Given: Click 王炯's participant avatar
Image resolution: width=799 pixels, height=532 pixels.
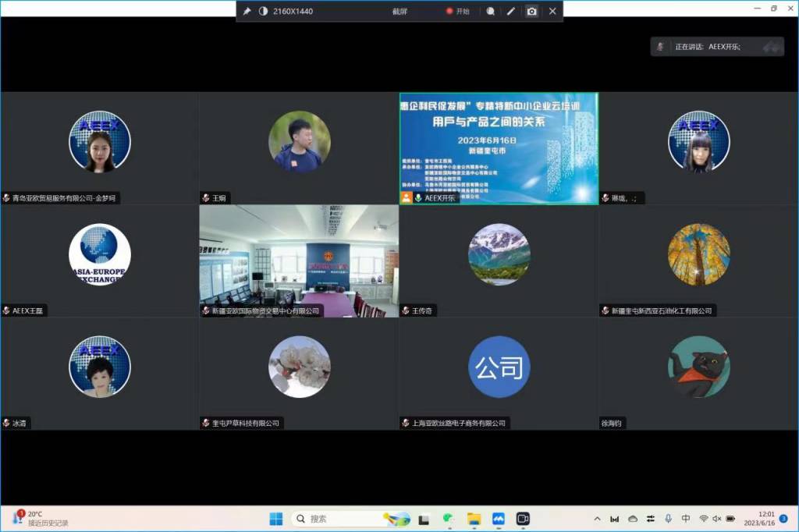Looking at the screenshot, I should [299, 141].
